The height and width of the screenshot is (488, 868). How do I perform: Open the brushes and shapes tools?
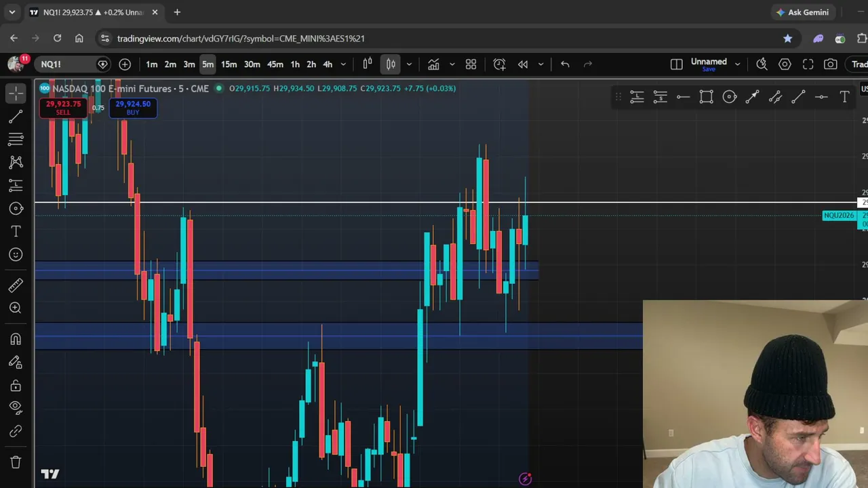pos(16,208)
